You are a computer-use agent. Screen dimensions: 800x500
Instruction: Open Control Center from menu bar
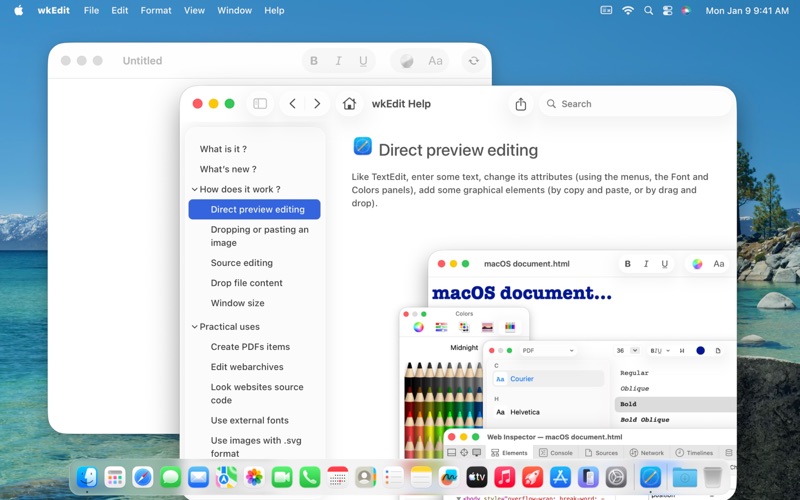click(x=667, y=10)
